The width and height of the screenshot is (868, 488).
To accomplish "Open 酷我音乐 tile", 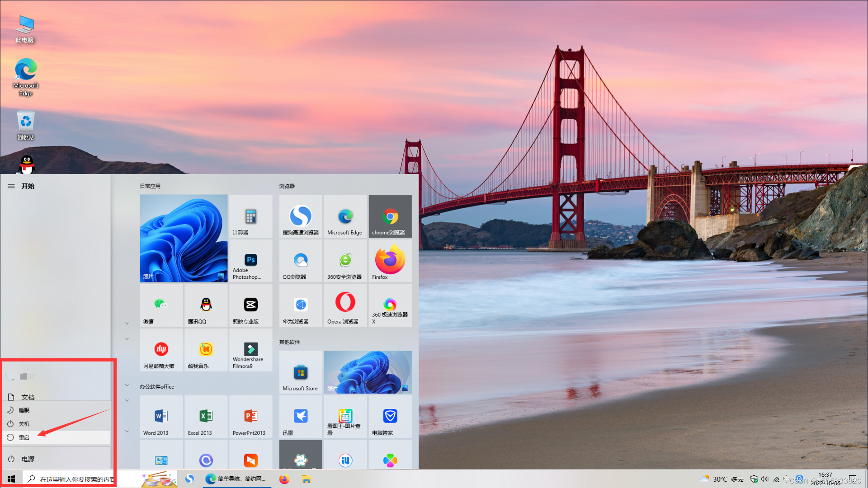I will pyautogui.click(x=206, y=350).
